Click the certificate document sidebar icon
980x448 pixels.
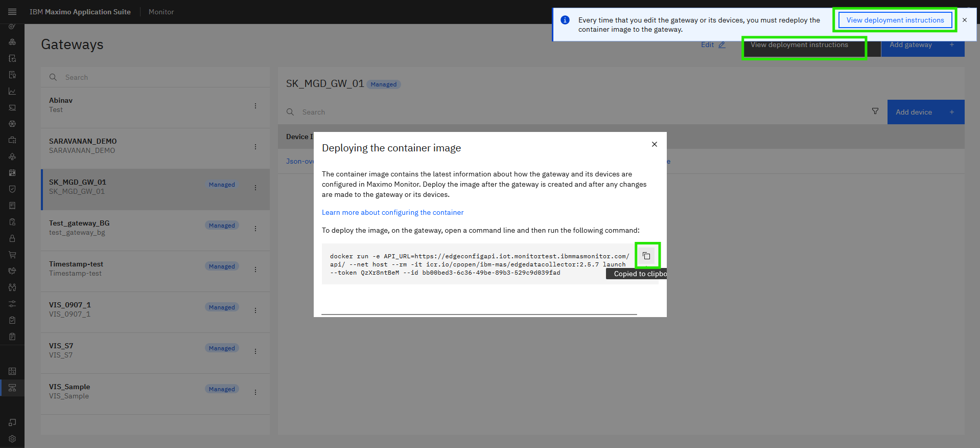(x=12, y=75)
